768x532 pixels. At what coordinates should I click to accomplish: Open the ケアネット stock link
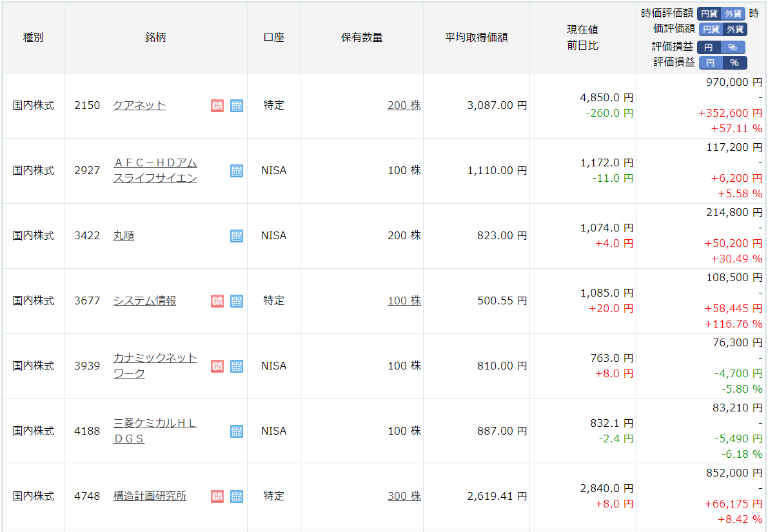[139, 105]
